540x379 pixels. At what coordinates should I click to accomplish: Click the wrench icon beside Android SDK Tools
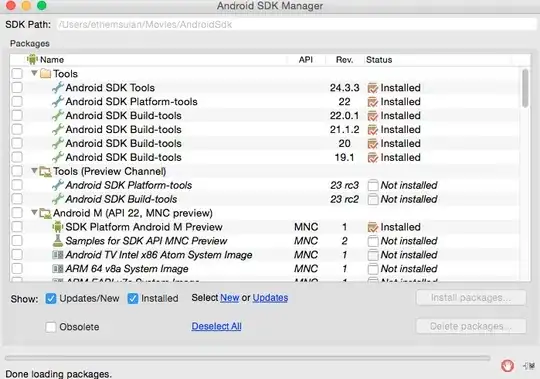(x=58, y=87)
